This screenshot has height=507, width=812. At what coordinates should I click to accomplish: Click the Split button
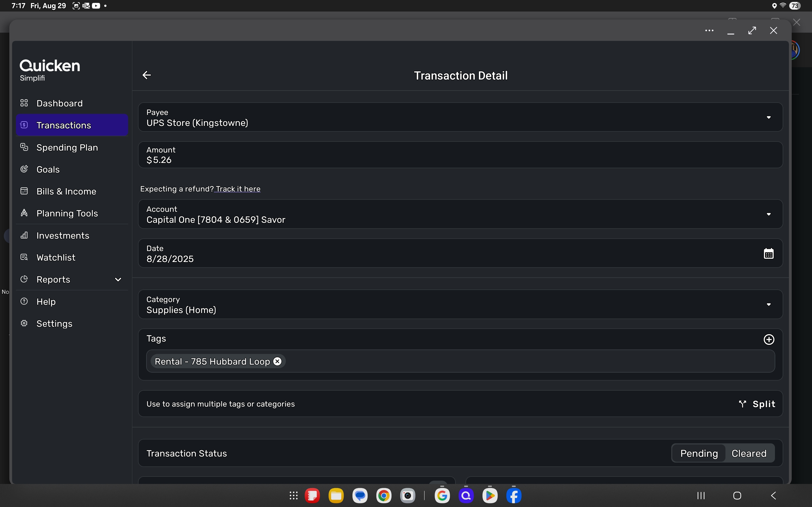point(757,404)
